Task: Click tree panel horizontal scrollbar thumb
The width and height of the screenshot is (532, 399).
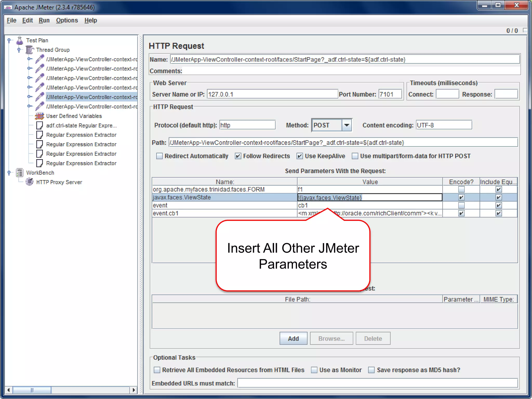Action: pos(32,390)
